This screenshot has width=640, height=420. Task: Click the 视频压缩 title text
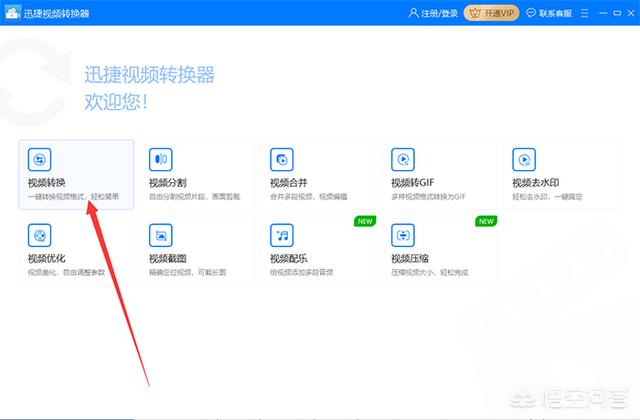point(410,258)
